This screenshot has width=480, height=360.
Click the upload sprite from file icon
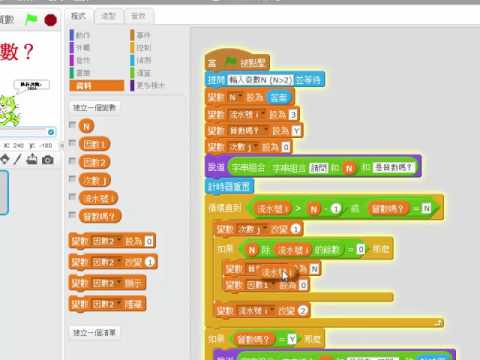pos(32,160)
